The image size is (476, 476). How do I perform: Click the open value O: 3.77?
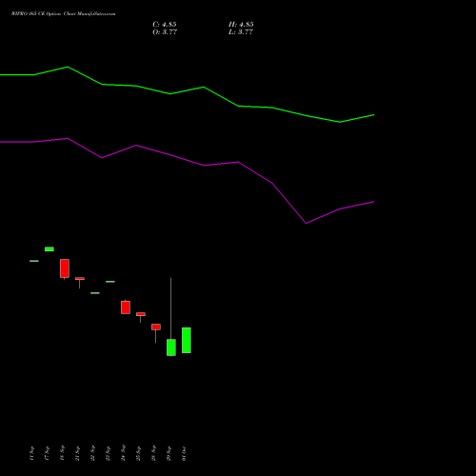(x=165, y=32)
